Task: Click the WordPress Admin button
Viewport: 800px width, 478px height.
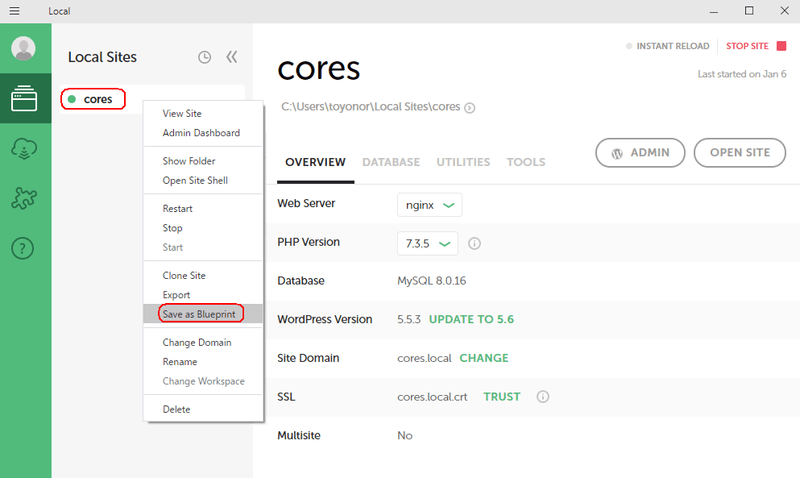Action: [x=640, y=153]
